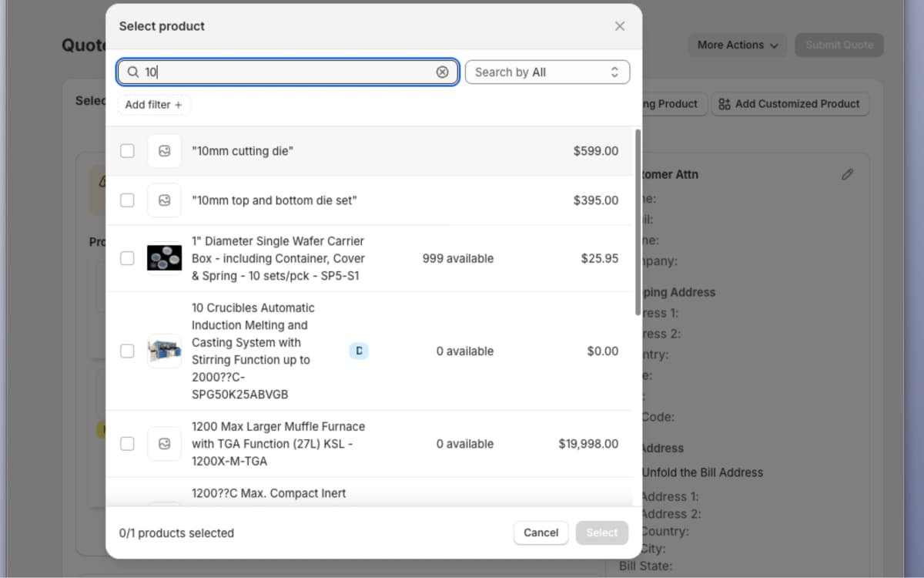
Task: Check the box for 10mm cutting die
Action: 127,150
